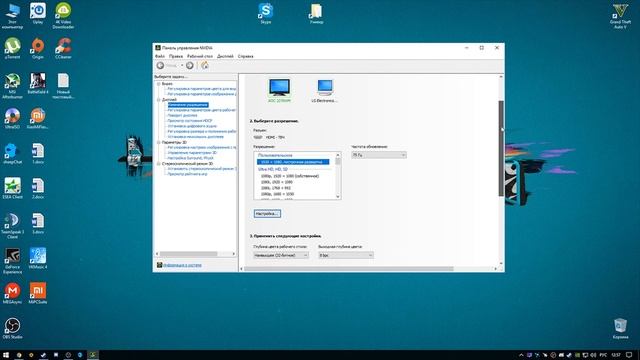Screen dimensions: 640x360
Task: Open the Рабочий стол menu
Action: tap(200, 56)
